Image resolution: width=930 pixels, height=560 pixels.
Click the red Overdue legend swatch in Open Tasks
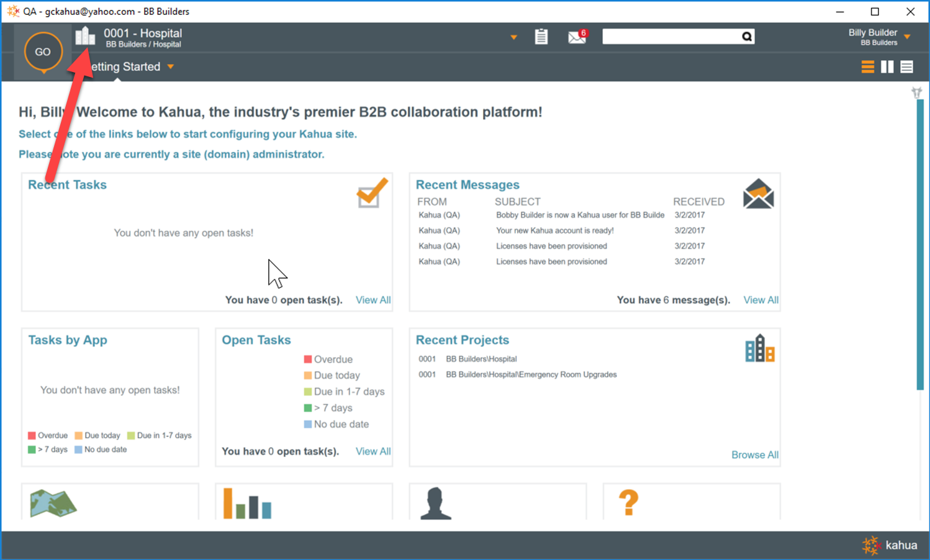point(307,359)
